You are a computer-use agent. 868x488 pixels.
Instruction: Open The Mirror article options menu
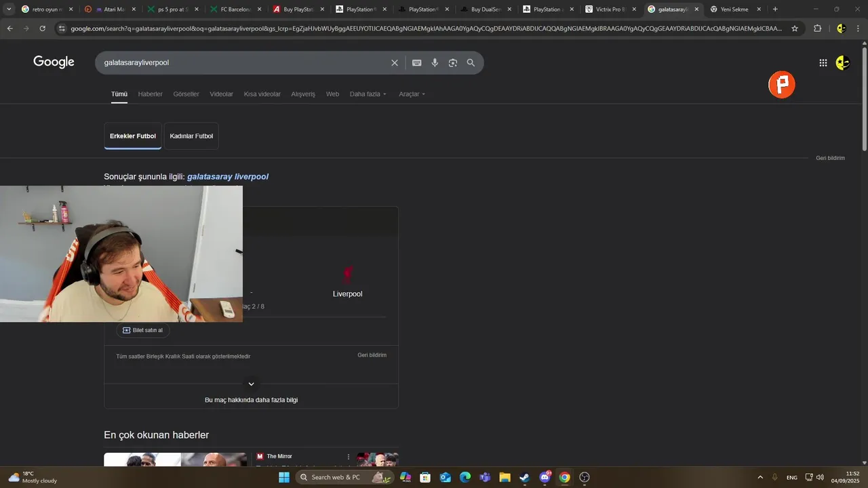click(349, 457)
